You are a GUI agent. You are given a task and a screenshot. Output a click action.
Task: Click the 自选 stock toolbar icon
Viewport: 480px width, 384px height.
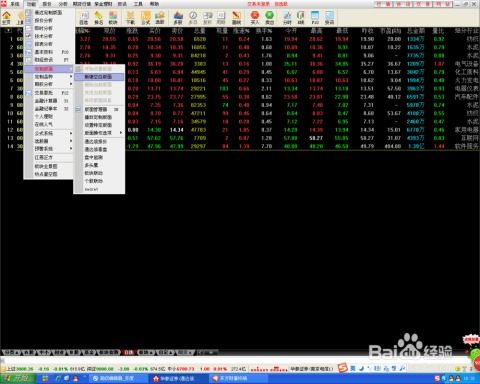[84, 17]
